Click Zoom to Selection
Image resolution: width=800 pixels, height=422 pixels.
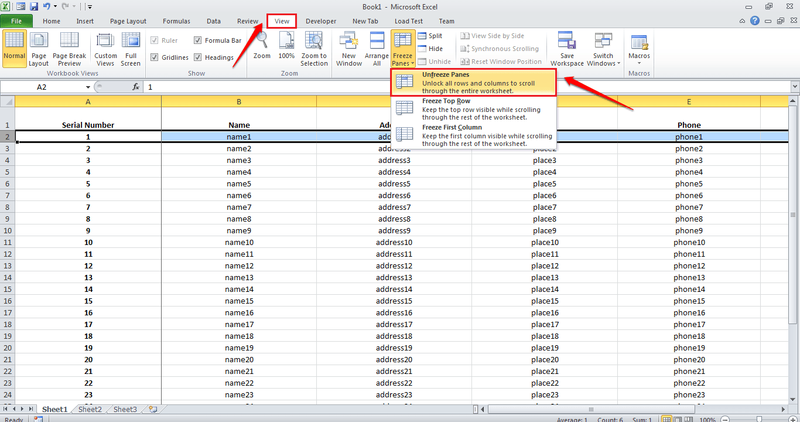point(314,48)
